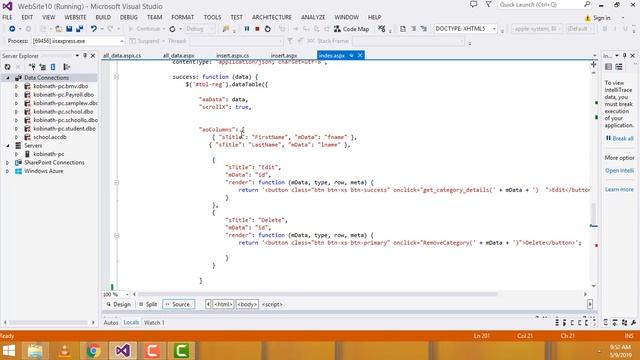The image size is (640, 360).
Task: Open the 100% zoom dropdown
Action: [x=127, y=294]
